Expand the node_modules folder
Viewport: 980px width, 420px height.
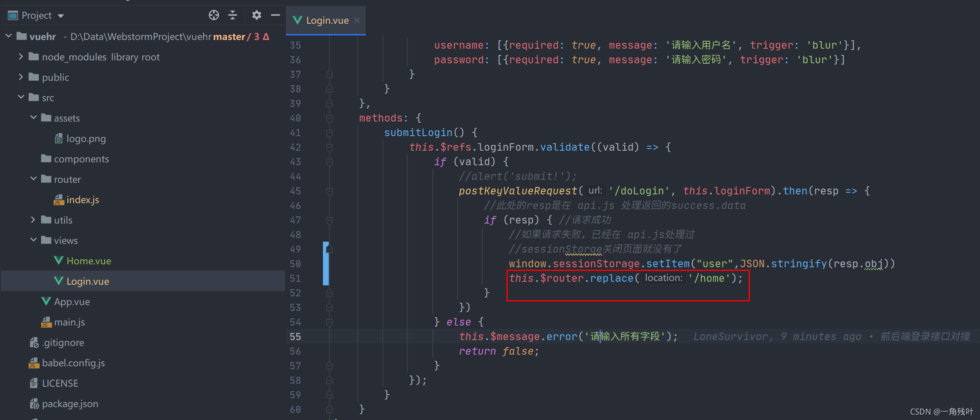[21, 57]
